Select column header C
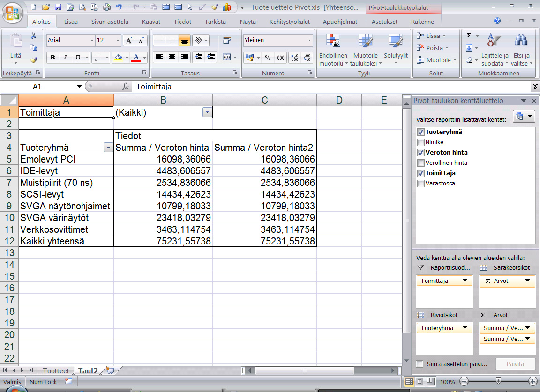 pos(264,100)
